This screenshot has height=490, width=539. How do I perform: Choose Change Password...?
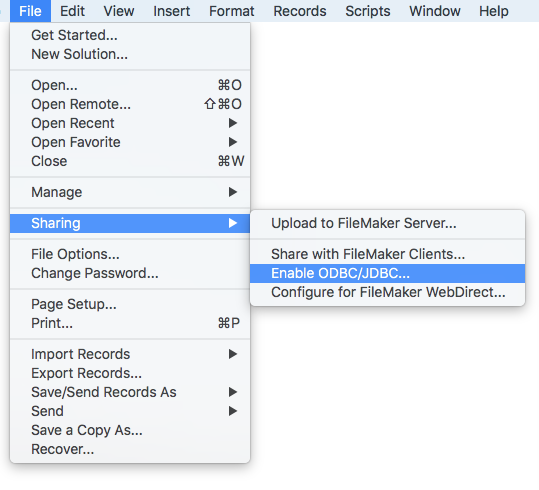[130, 273]
